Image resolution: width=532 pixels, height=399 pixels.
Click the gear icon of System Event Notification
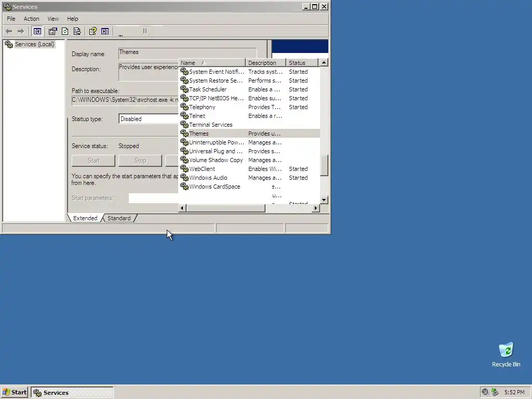184,72
